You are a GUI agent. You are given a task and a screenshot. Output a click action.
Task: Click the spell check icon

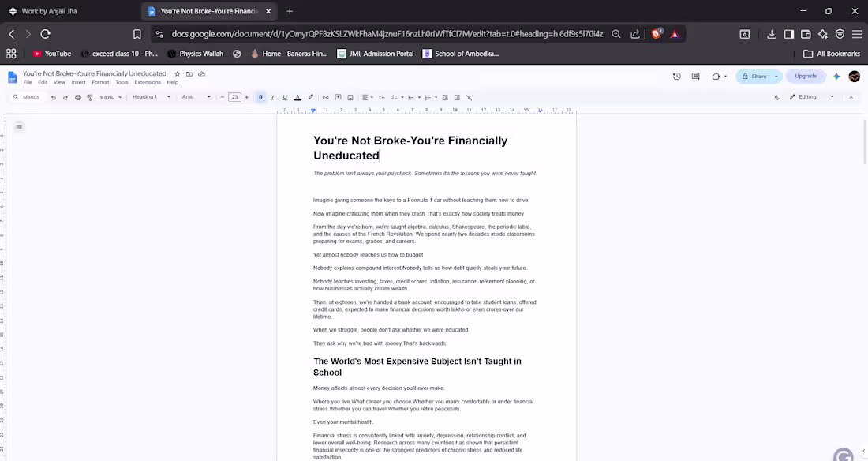pos(776,98)
